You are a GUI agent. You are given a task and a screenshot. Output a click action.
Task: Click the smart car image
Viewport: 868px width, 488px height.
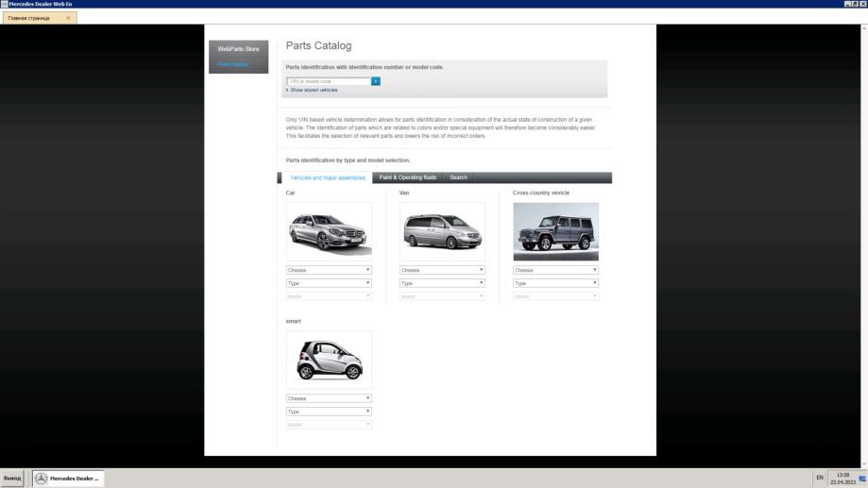[x=329, y=360]
